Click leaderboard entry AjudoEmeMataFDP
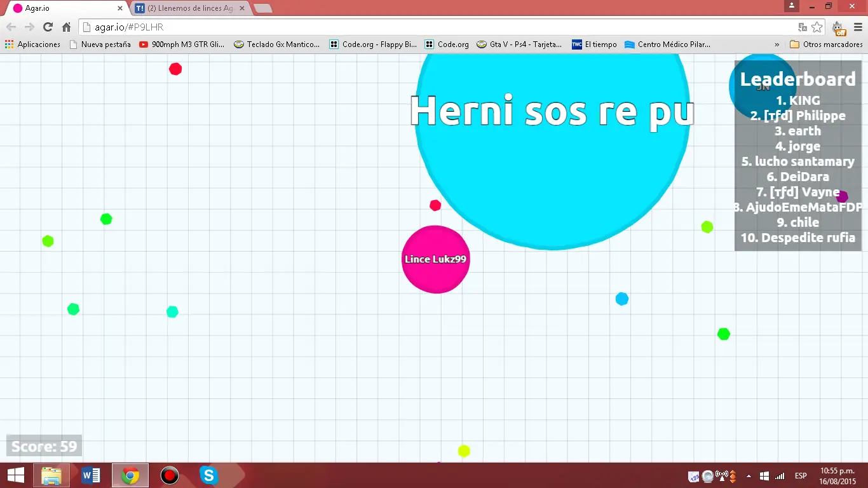 [798, 207]
